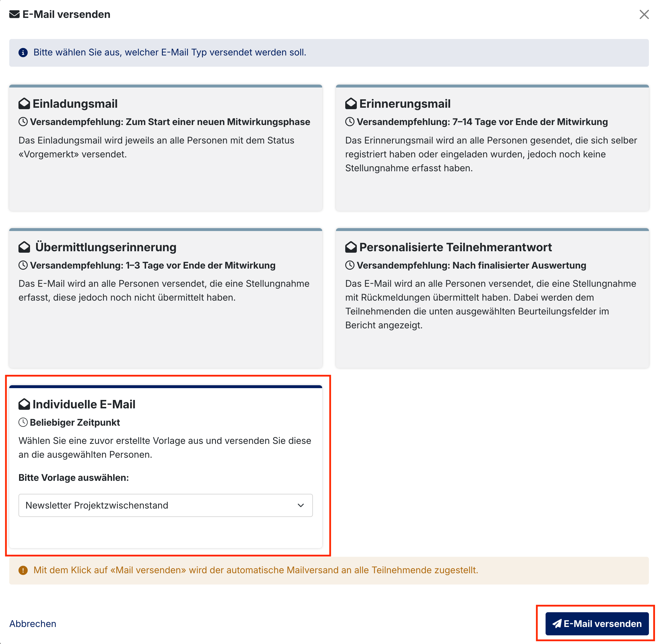The width and height of the screenshot is (657, 644).
Task: Select the Erinnerungsmail email type card
Action: (492, 148)
